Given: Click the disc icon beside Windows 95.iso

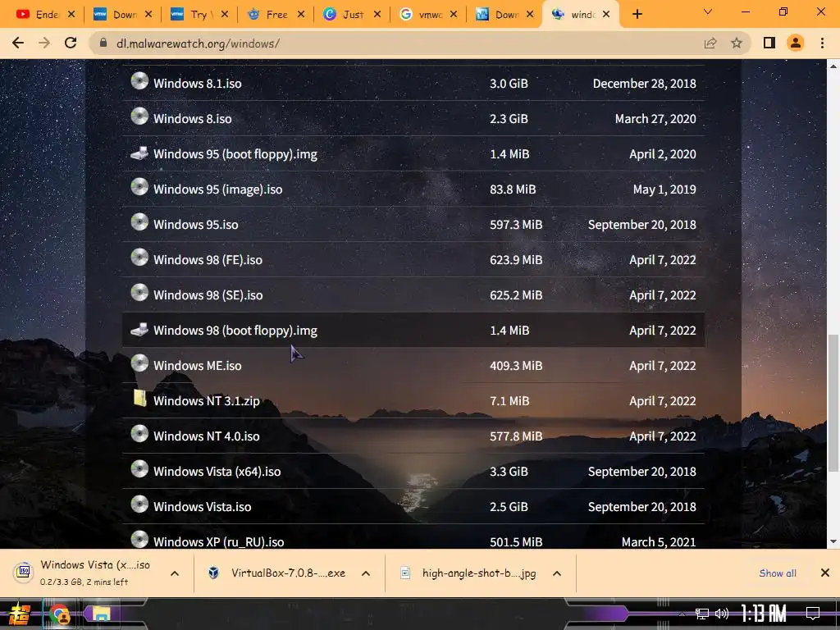Looking at the screenshot, I should point(139,223).
